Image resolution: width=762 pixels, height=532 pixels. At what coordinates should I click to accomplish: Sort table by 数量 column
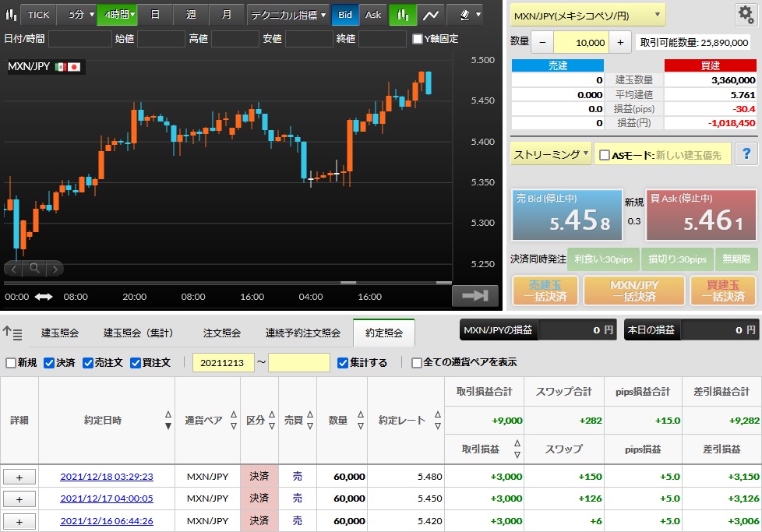coord(361,421)
